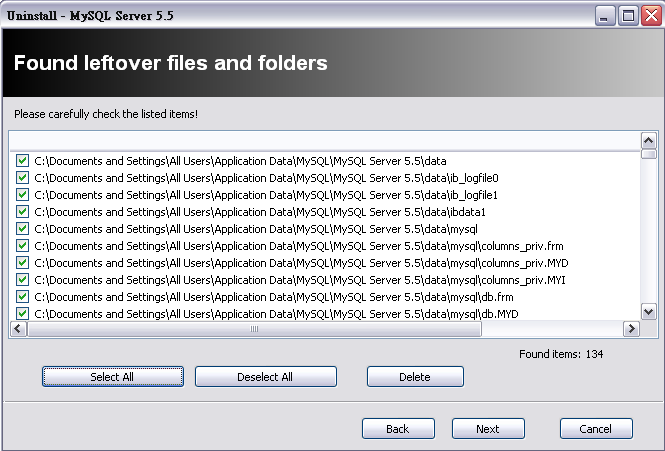Select the path ending in columns_priv.MYD
Screen dimensions: 665x451
click(301, 263)
